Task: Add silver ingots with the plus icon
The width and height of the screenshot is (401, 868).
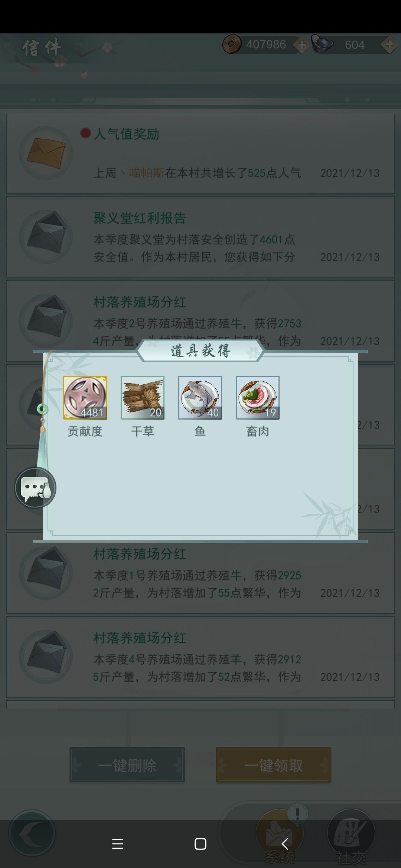Action: click(389, 45)
